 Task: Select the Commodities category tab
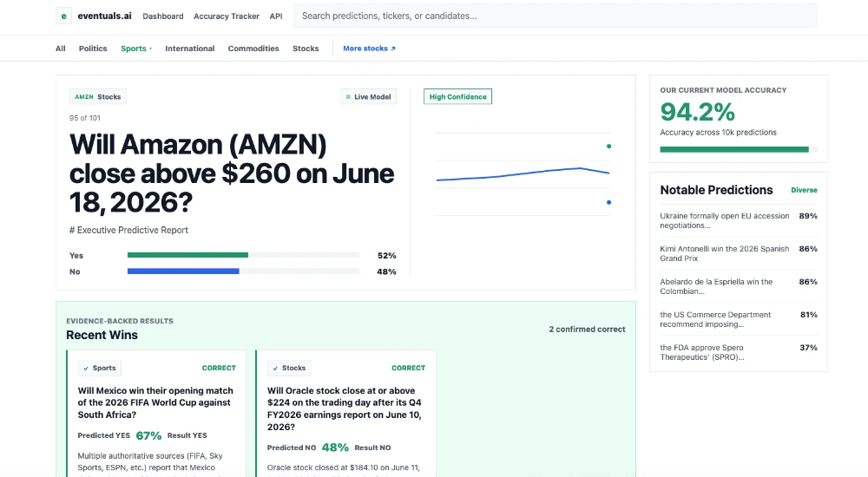click(253, 49)
